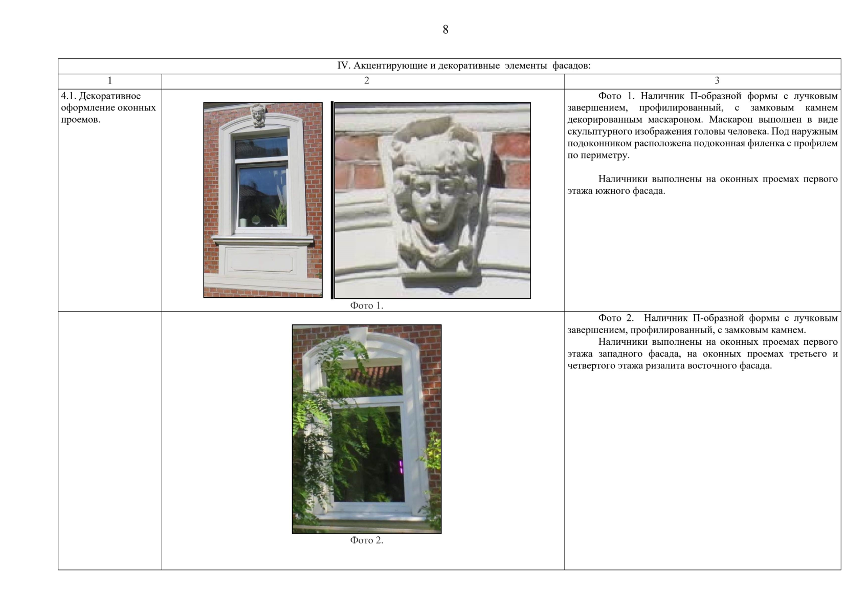The width and height of the screenshot is (868, 614).
Task: Click the section IV table heading
Action: 463,66
